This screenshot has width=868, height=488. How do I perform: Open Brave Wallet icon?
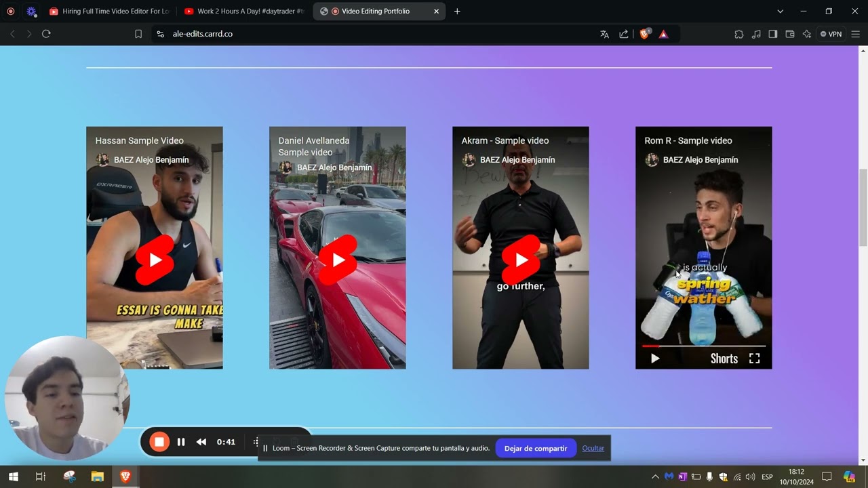pos(790,34)
